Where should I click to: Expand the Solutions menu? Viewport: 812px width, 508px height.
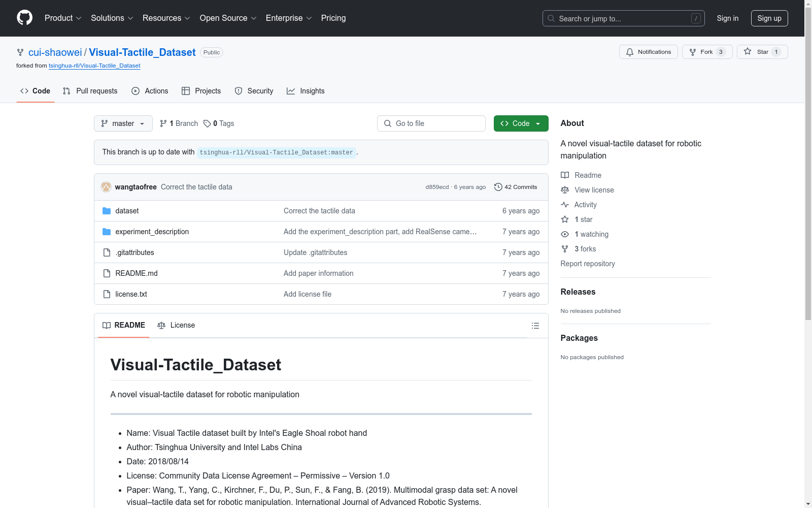pos(112,18)
